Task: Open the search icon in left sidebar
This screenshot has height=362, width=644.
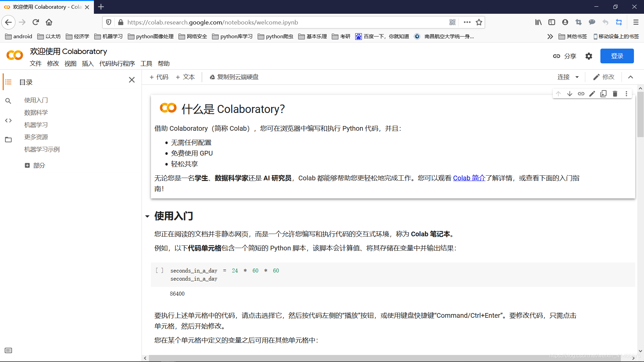Action: click(x=8, y=101)
